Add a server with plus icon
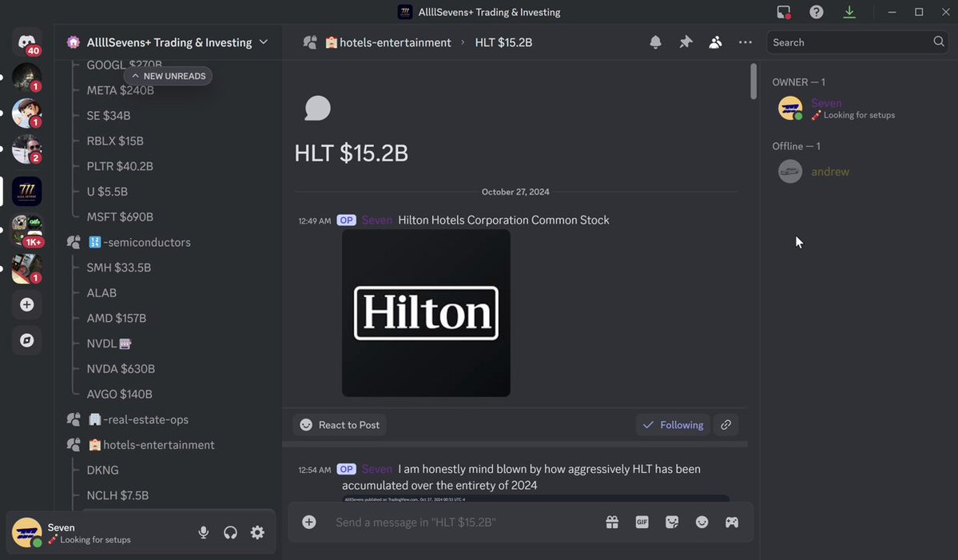 pos(27,304)
